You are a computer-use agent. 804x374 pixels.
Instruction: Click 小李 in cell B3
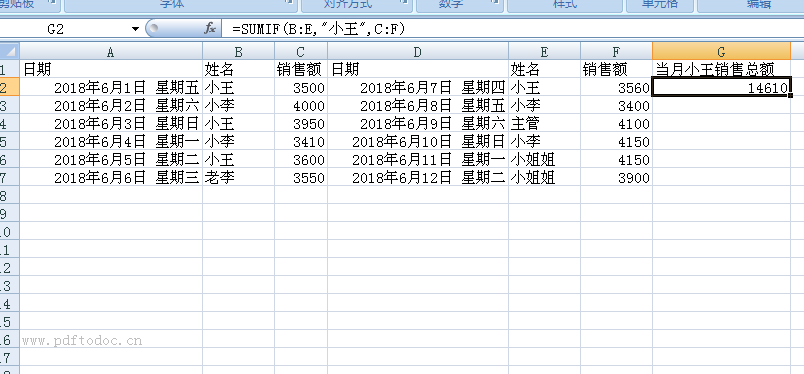tap(238, 106)
